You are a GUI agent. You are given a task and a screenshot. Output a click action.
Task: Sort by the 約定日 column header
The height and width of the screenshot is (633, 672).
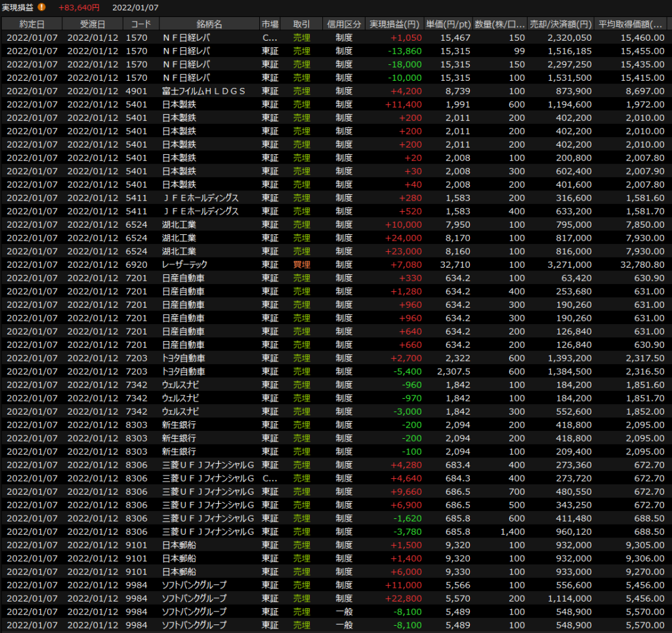point(31,24)
